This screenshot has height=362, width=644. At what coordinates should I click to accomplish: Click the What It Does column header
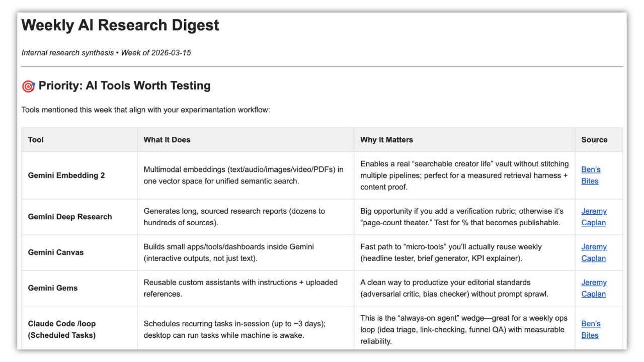click(x=167, y=140)
